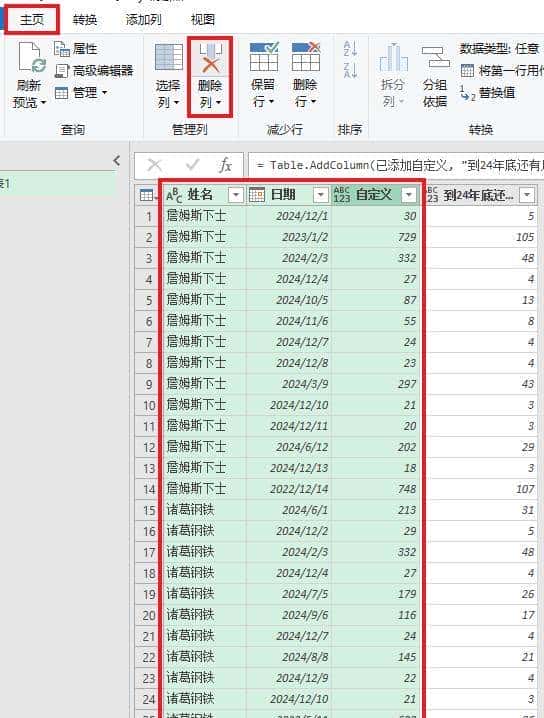Open the 高级编辑器 advanced editor

pos(94,71)
